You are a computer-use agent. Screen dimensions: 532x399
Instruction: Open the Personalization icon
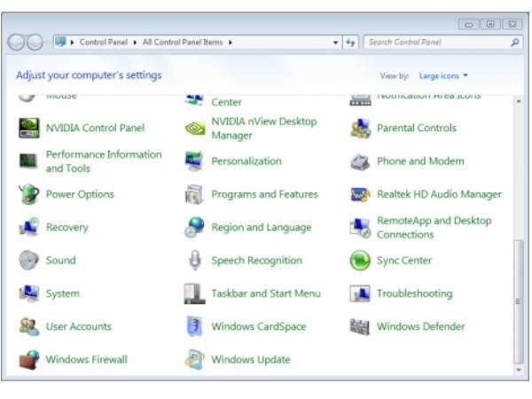pos(194,161)
